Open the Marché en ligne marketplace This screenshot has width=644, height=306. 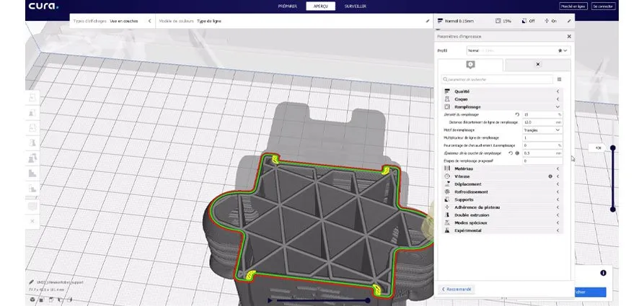(x=573, y=6)
